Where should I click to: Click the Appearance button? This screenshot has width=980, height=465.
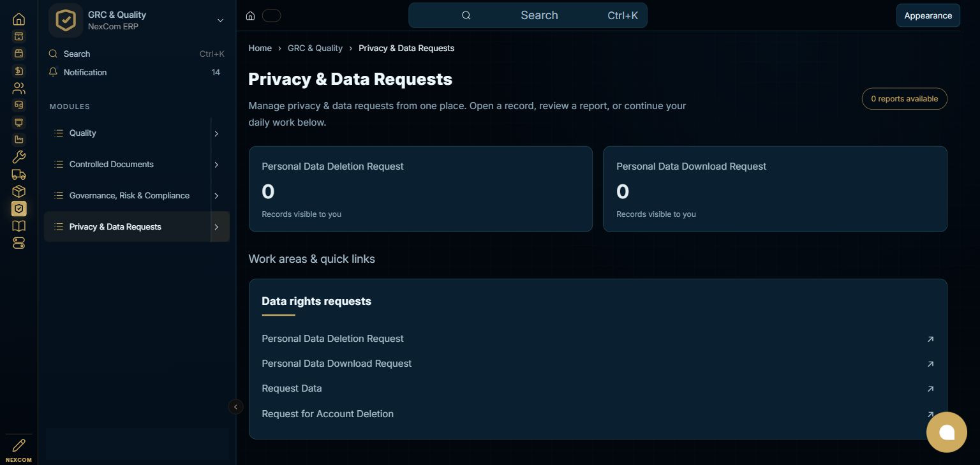coord(928,15)
